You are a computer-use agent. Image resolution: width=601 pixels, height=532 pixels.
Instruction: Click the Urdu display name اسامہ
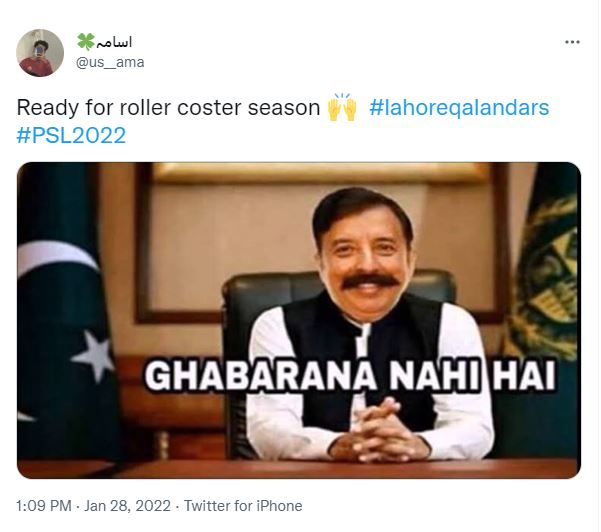pyautogui.click(x=114, y=42)
